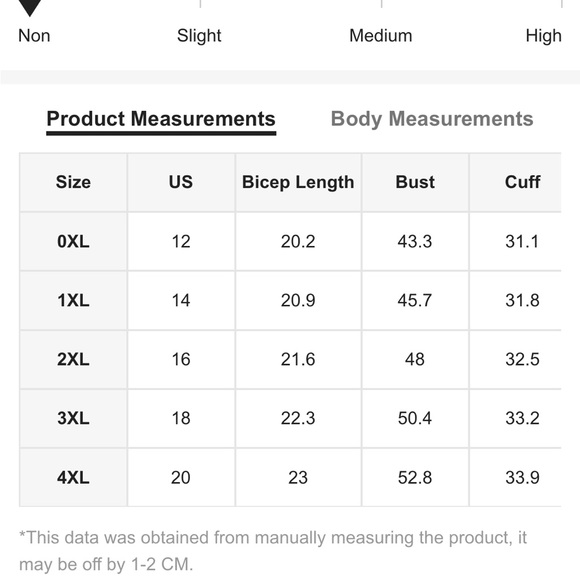Image resolution: width=580 pixels, height=580 pixels.
Task: Click the Bicep Length column header
Action: [298, 182]
